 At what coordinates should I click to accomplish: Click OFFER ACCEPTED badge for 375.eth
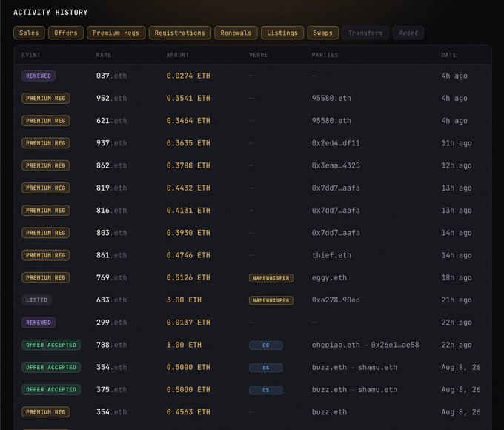51,389
